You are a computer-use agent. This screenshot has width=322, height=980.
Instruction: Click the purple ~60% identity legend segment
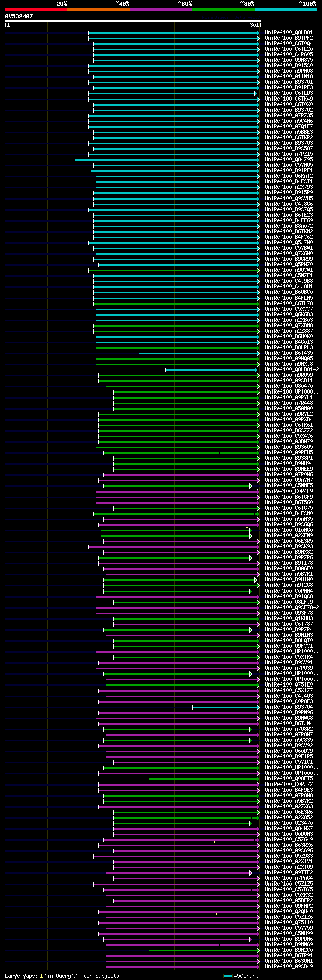(161, 9)
